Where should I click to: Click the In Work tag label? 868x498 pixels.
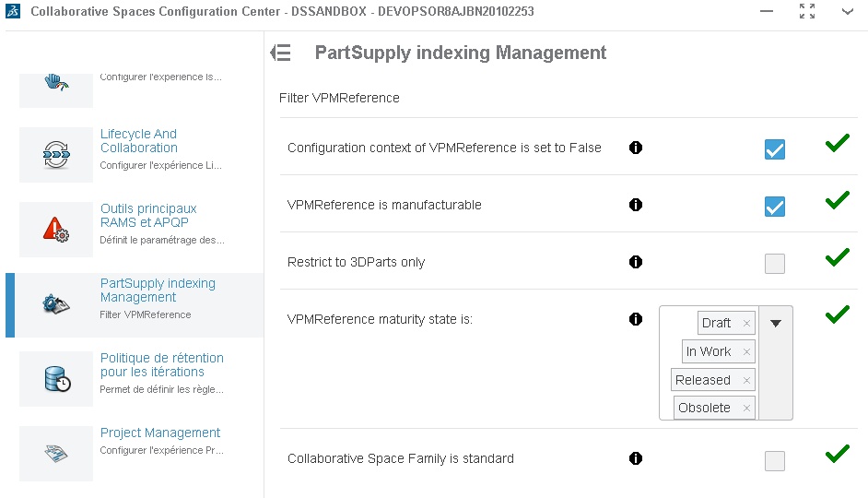point(709,351)
